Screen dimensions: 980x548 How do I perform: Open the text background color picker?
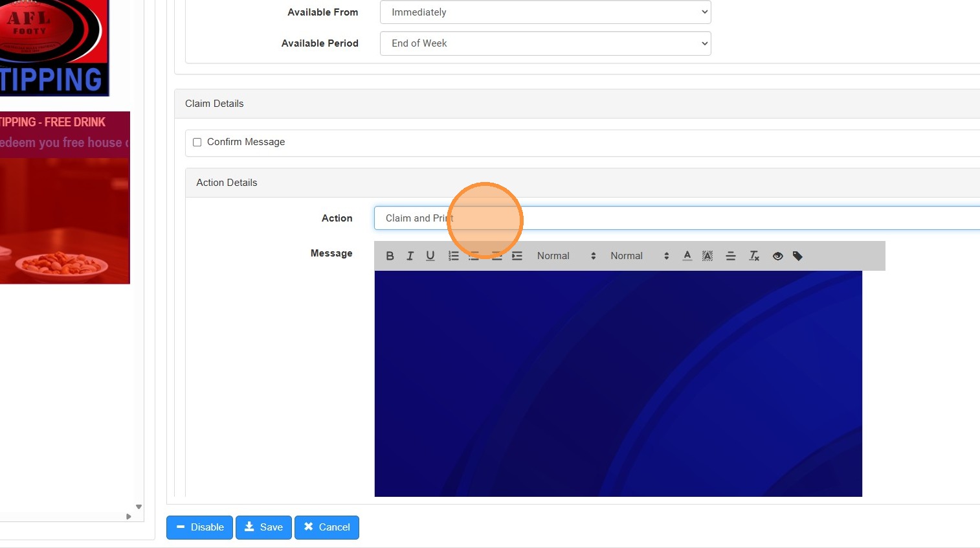(707, 256)
